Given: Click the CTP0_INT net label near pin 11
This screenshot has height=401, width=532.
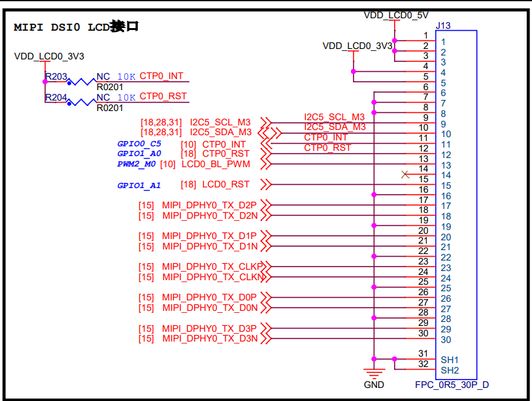Looking at the screenshot, I should [x=325, y=137].
